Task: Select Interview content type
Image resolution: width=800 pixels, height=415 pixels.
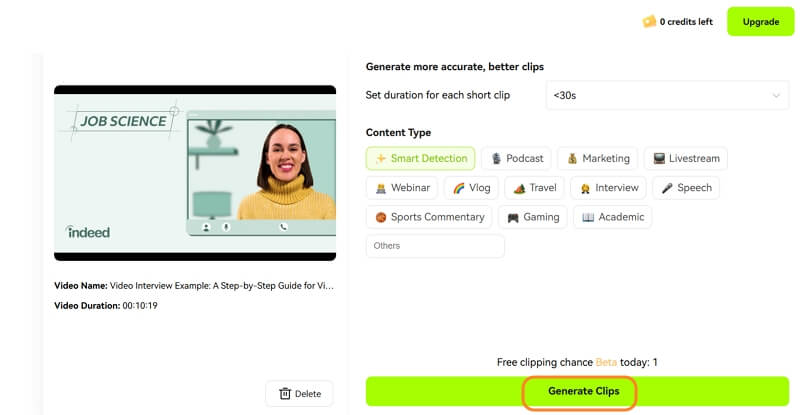Action: click(608, 188)
